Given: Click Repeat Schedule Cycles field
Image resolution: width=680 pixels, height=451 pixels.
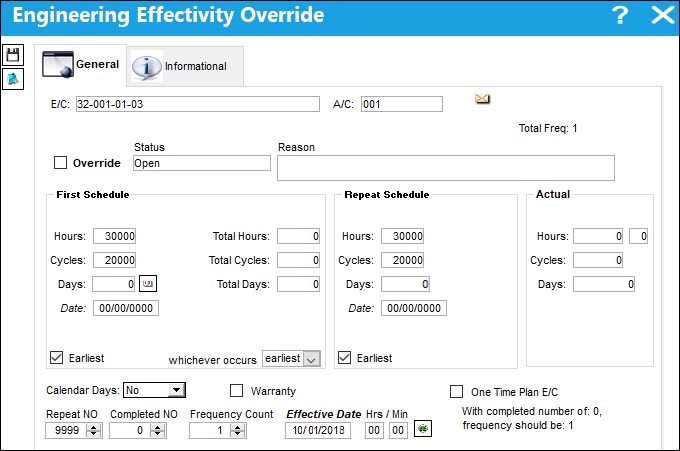Looking at the screenshot, I should tap(402, 260).
